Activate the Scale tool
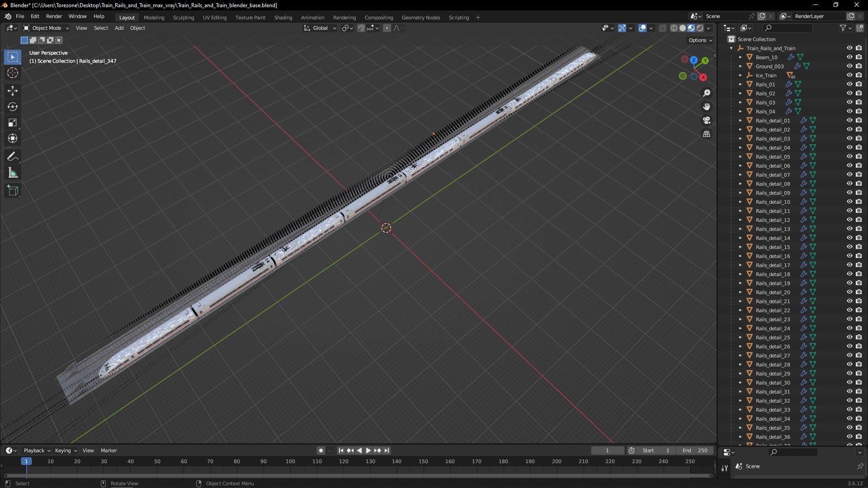The height and width of the screenshot is (488, 868). point(13,122)
